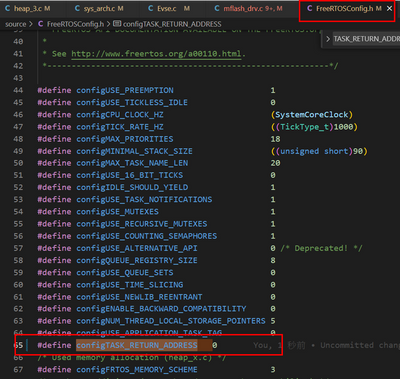Click configFRTOS_MEMORY_SCHEME on line 67
Image resolution: width=400 pixels, height=379 pixels.
(x=137, y=369)
